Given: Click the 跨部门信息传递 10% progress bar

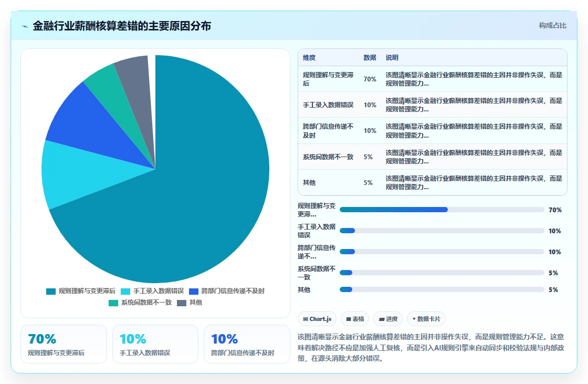Looking at the screenshot, I should tap(442, 252).
